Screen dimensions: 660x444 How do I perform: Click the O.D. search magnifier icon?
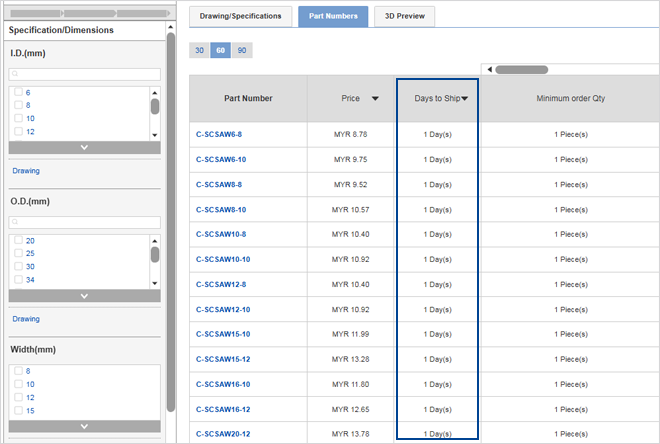coord(16,222)
